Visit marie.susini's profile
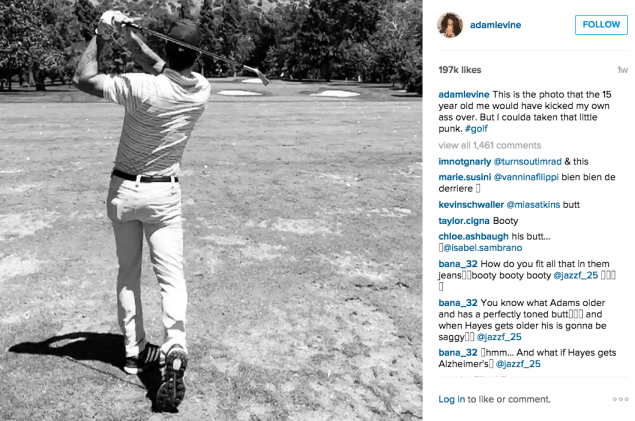Screen dimensions: 635x421 465,177
